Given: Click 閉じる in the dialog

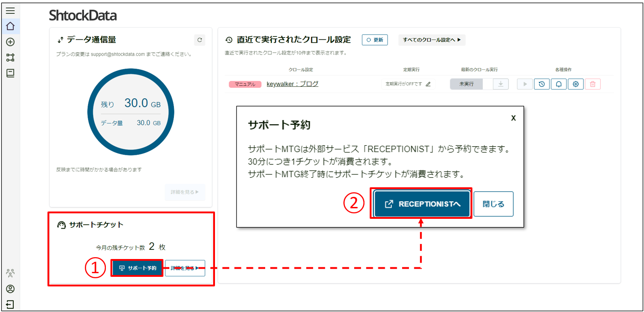Looking at the screenshot, I should coord(493,204).
